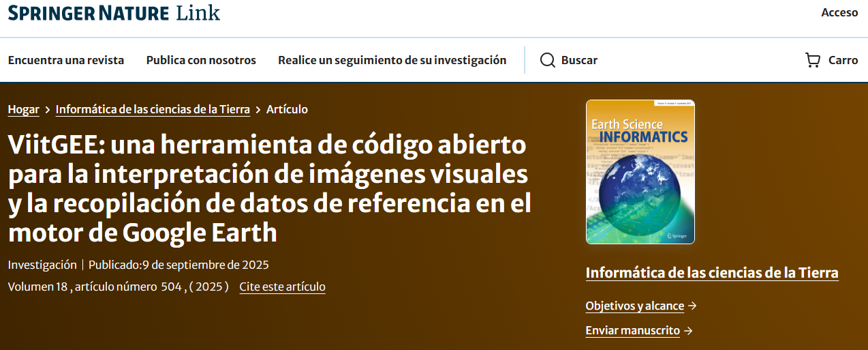
Task: Open Encuentra una revista menu
Action: [x=66, y=60]
